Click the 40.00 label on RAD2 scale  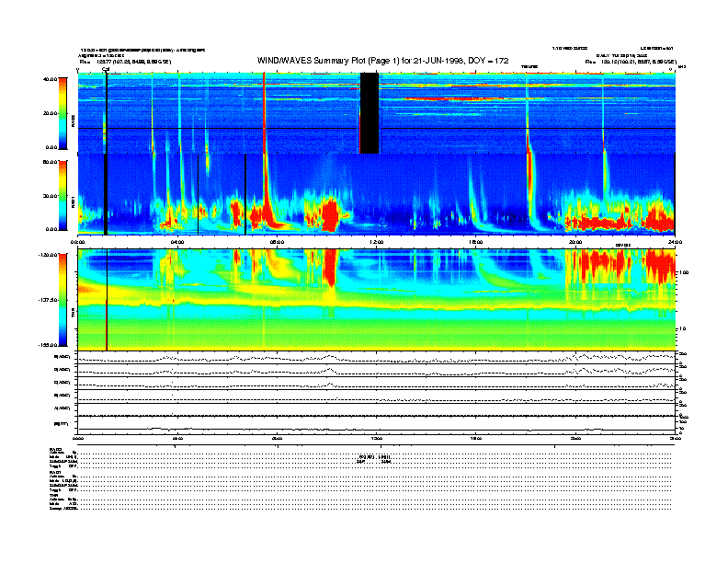click(50, 79)
